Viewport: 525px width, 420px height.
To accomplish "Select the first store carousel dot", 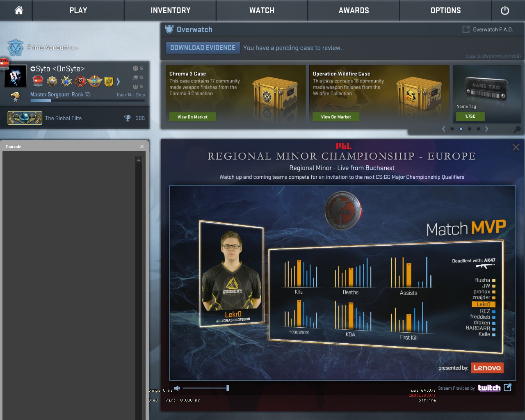I will click(452, 129).
